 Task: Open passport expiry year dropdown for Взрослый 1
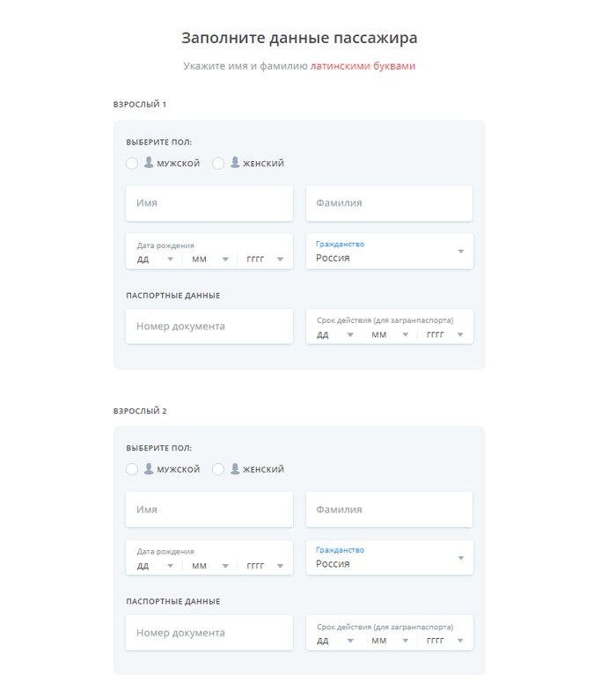[x=444, y=334]
